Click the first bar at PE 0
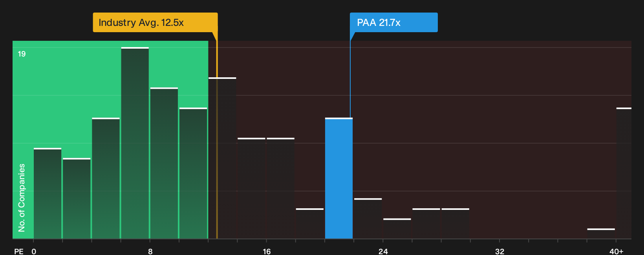The width and height of the screenshot is (644, 255). point(48,193)
